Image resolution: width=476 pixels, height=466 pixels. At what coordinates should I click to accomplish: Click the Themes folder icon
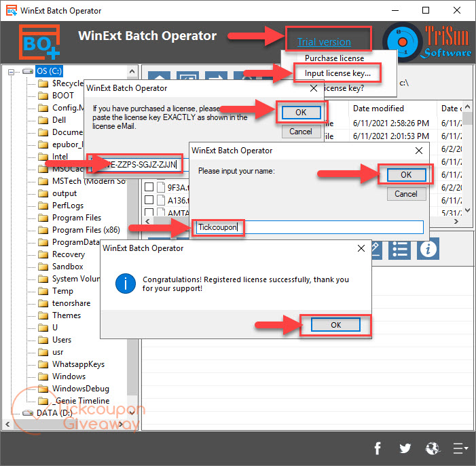pos(43,315)
